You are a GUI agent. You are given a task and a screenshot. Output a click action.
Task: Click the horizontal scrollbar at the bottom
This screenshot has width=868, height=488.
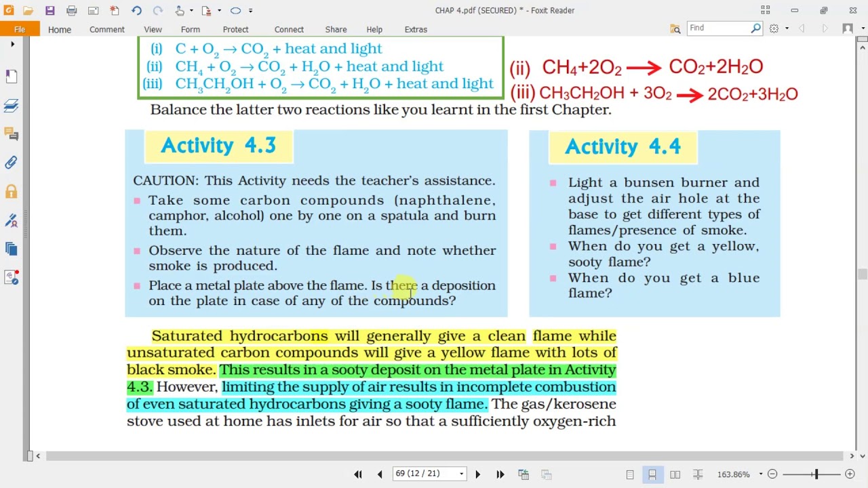tap(445, 456)
